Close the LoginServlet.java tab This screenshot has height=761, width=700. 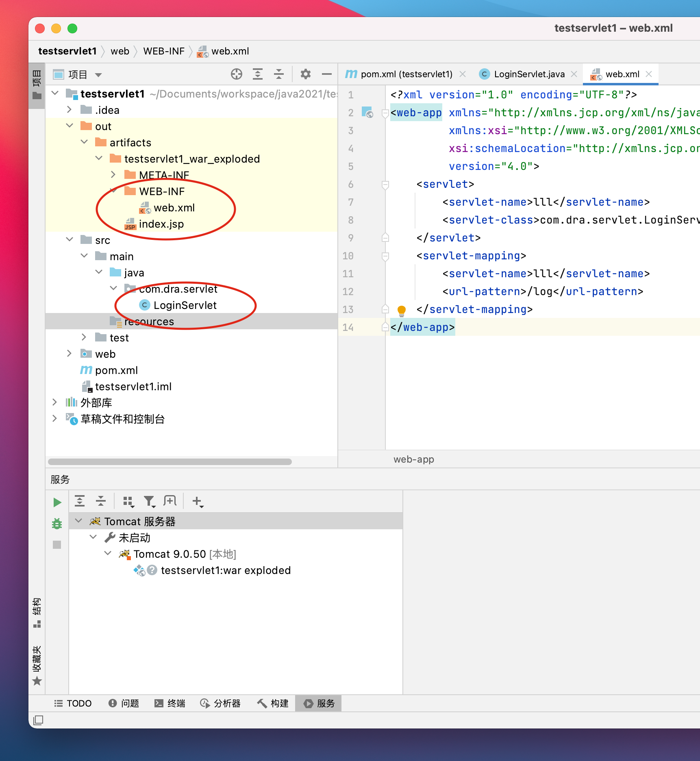[x=574, y=74]
